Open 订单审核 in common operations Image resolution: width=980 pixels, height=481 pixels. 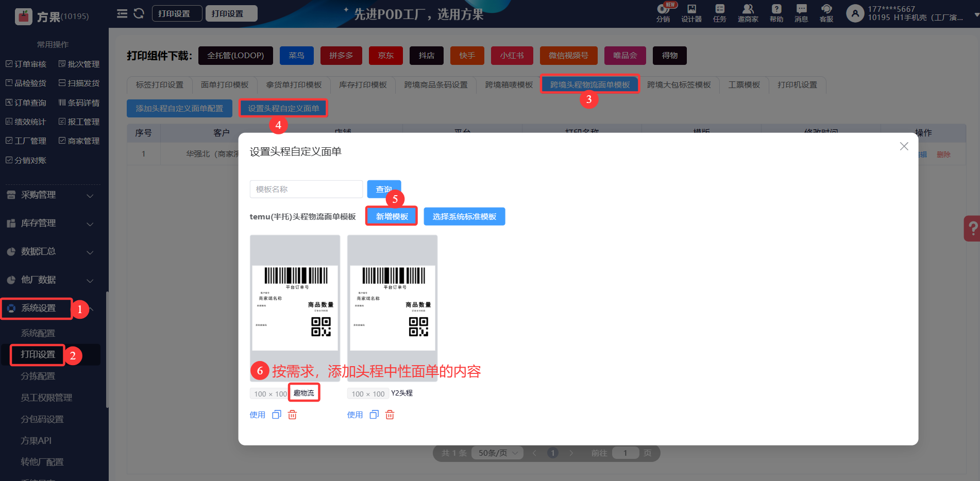point(26,64)
